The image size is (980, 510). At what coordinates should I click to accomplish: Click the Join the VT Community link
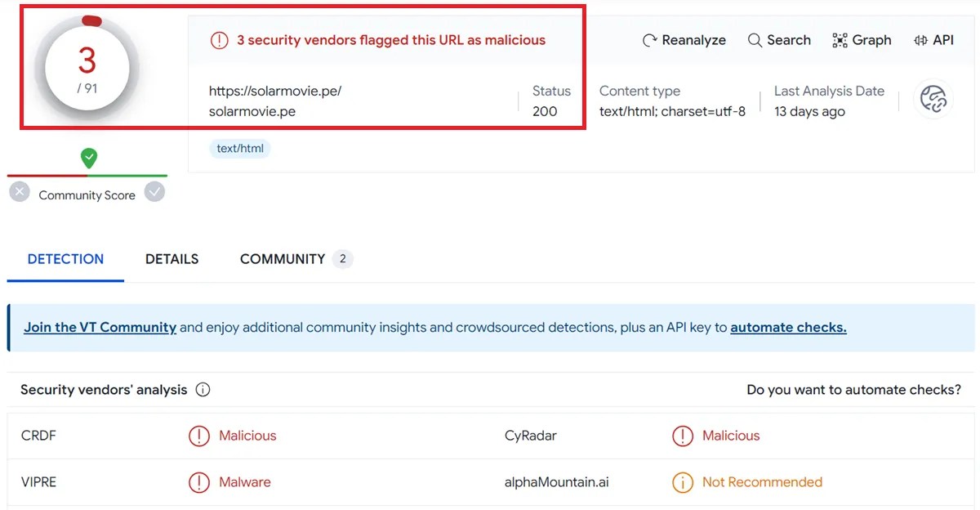100,328
